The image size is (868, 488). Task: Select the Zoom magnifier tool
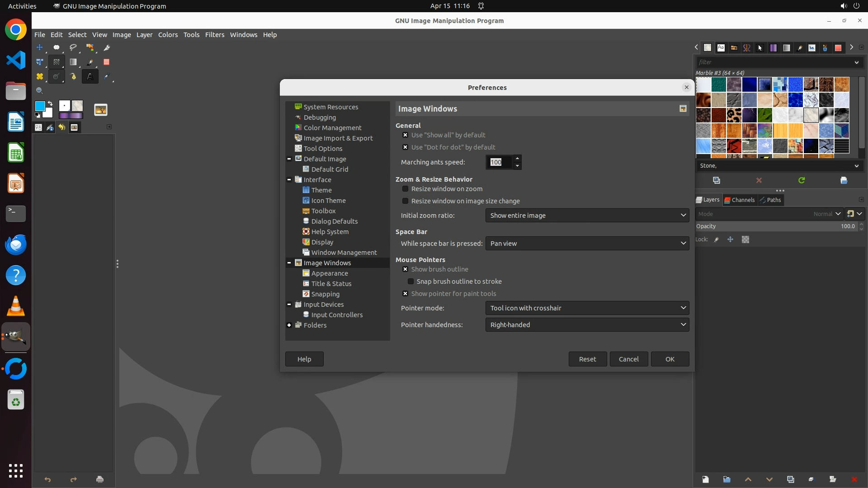point(40,91)
